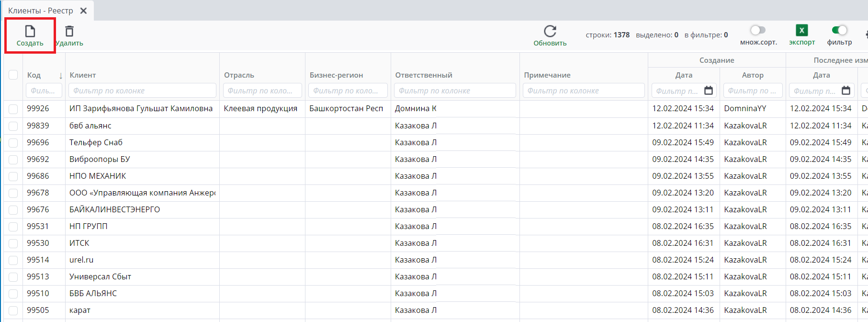Tick the checkbox for НПО МЕХАНИК row
Viewport: 868px width, 322px height.
(x=13, y=176)
